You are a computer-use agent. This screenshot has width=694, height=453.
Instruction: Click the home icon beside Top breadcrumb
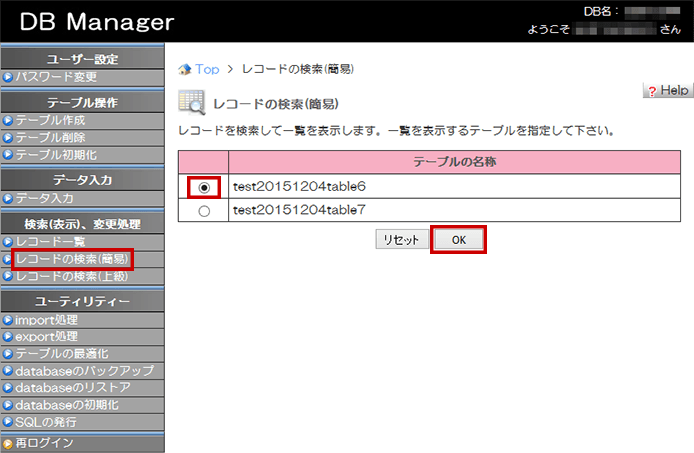click(184, 69)
